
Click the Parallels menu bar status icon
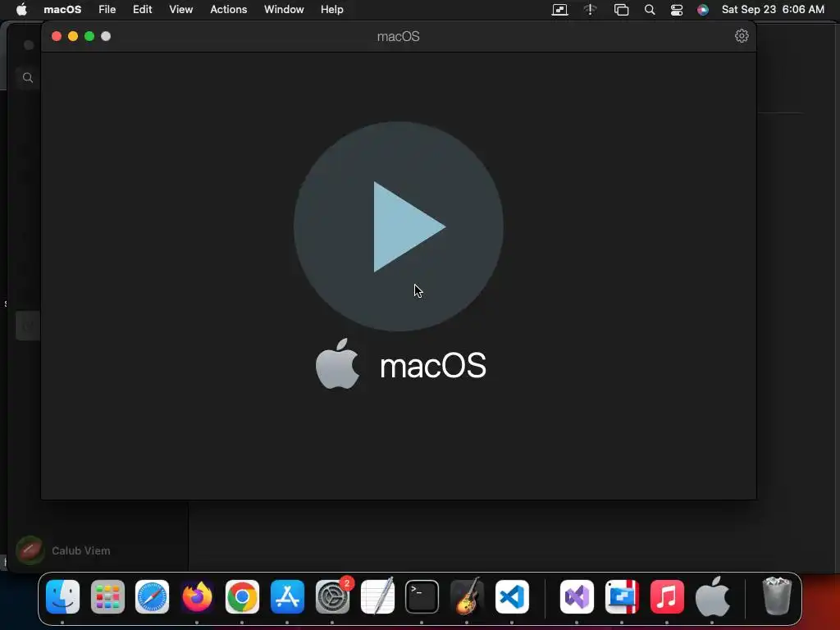pos(559,10)
